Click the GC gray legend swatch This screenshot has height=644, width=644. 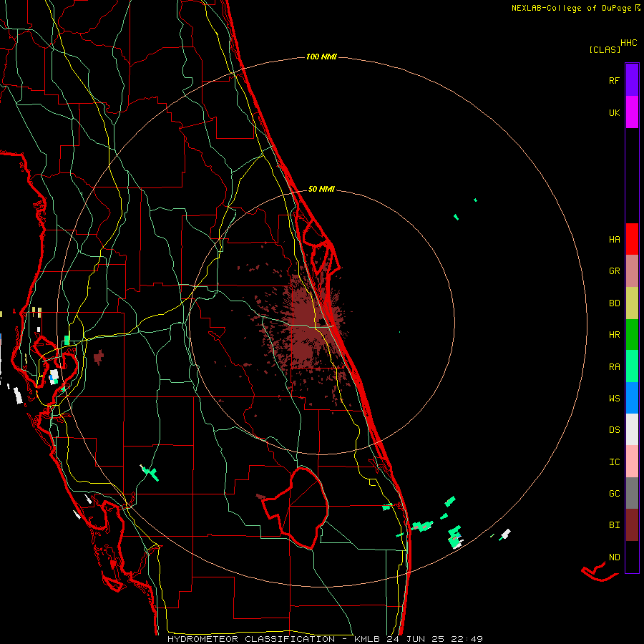632,493
